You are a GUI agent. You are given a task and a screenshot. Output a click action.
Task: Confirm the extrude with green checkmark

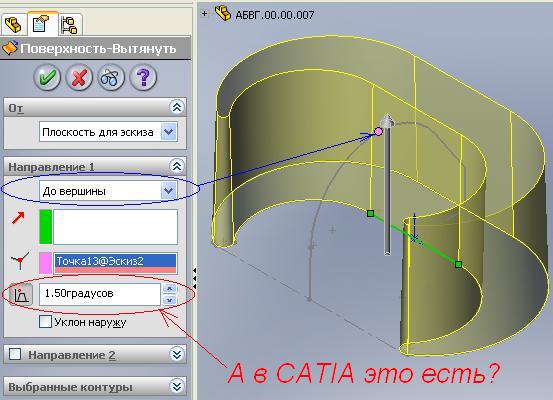click(47, 77)
